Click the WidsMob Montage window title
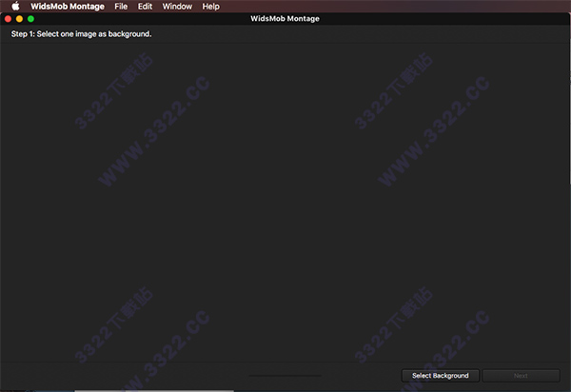Screen dimensions: 571x392 click(x=285, y=19)
